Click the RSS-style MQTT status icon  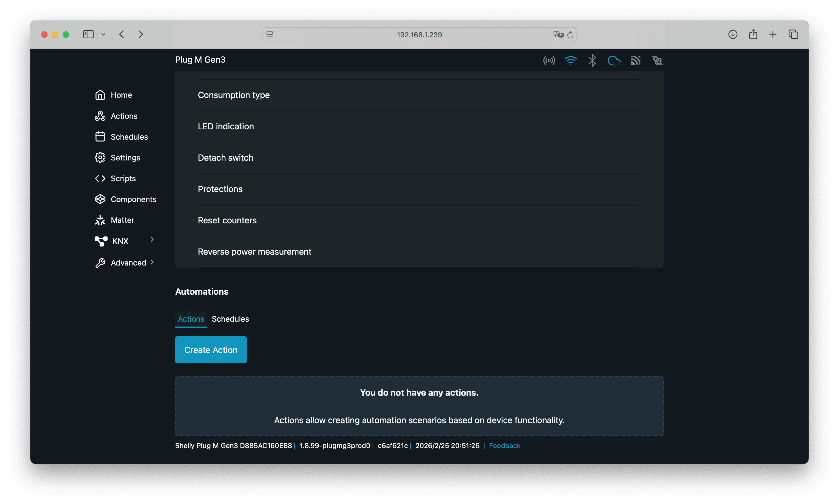pyautogui.click(x=635, y=61)
